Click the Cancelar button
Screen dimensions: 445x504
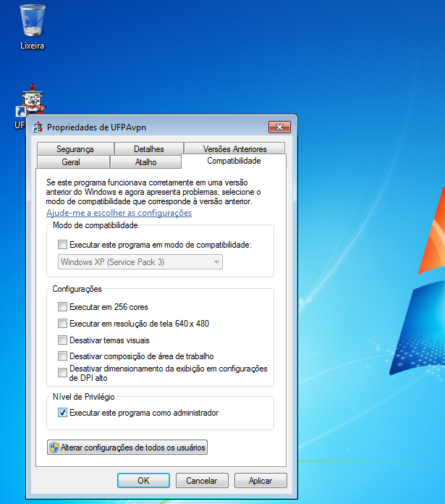click(x=202, y=481)
